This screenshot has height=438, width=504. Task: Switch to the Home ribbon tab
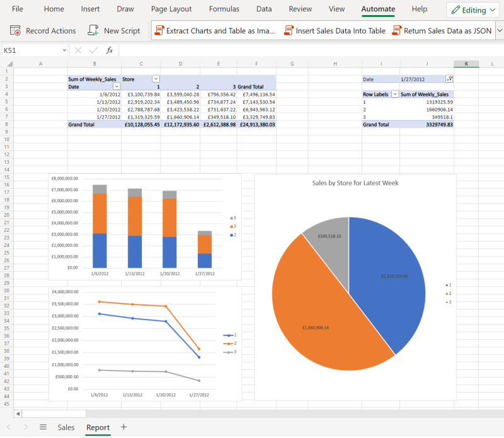click(x=54, y=9)
